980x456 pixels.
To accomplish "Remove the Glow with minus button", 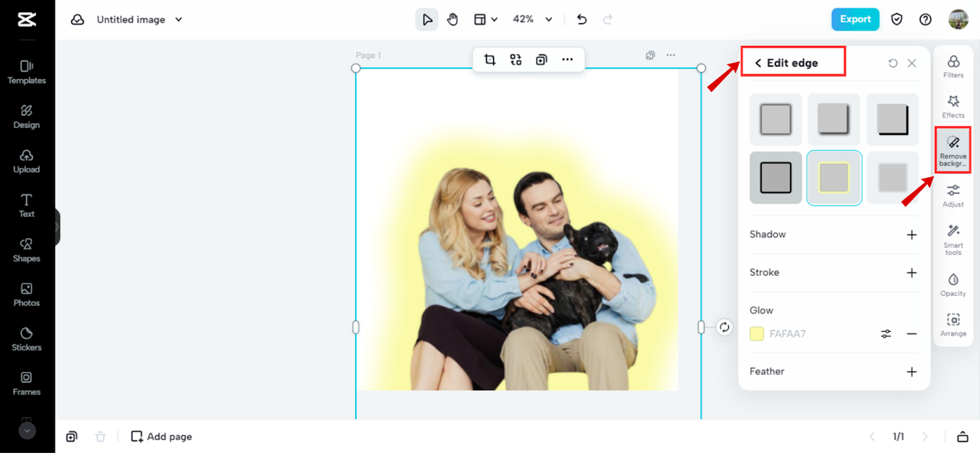I will [x=912, y=333].
